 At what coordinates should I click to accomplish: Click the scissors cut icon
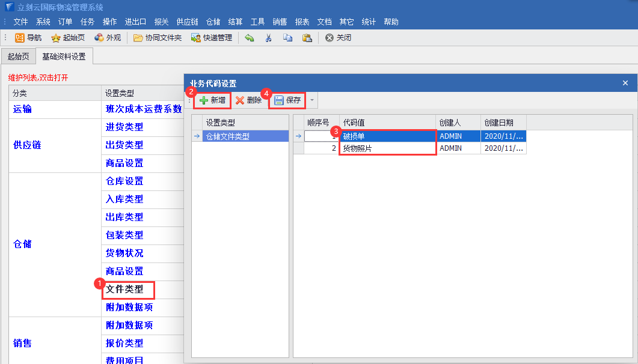point(268,38)
